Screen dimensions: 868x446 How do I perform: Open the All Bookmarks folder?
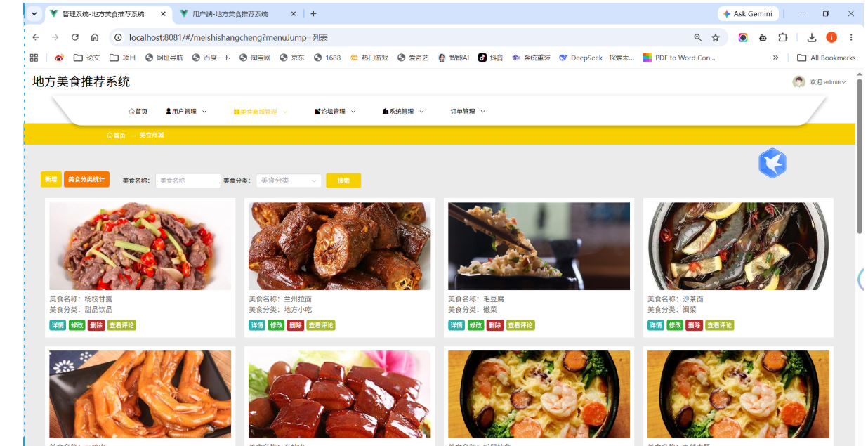[x=827, y=58]
